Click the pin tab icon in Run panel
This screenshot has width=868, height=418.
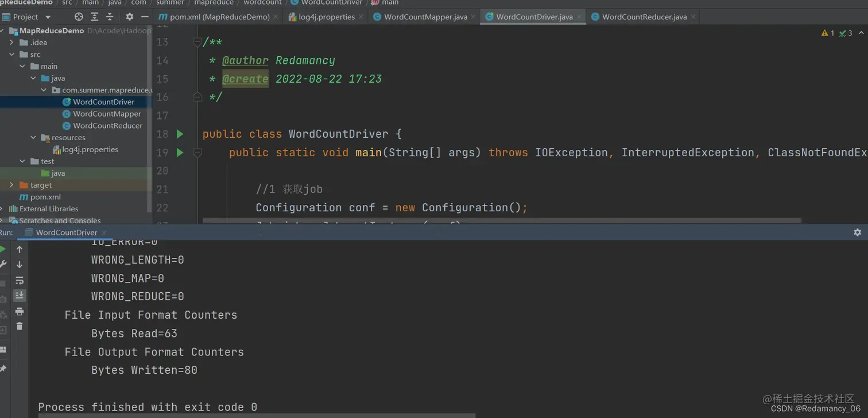[x=3, y=369]
